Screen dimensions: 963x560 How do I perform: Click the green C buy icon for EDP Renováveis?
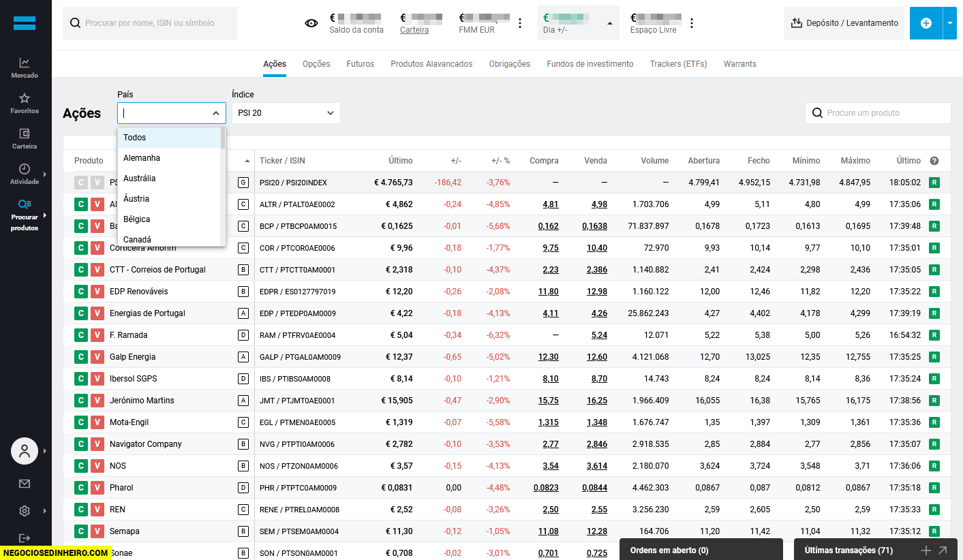[x=80, y=292]
